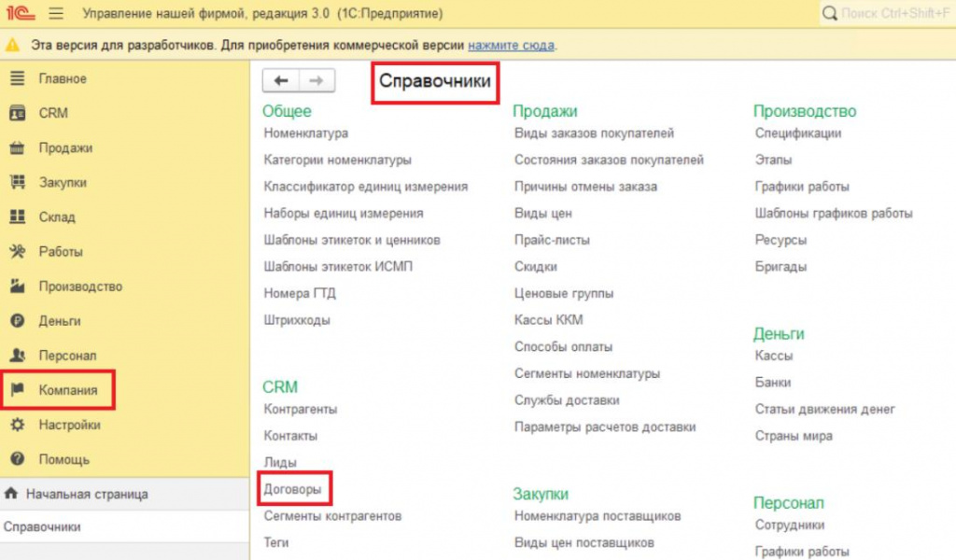Open Контрагенты catalog
Viewport: 956px width, 560px height.
pos(300,409)
